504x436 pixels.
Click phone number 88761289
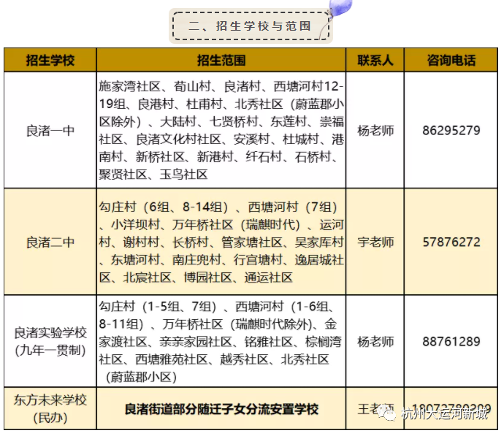[x=451, y=341]
